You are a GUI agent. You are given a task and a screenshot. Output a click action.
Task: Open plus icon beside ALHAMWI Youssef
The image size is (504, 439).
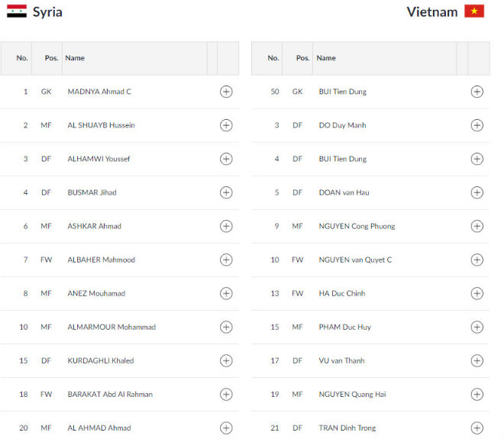click(x=226, y=159)
